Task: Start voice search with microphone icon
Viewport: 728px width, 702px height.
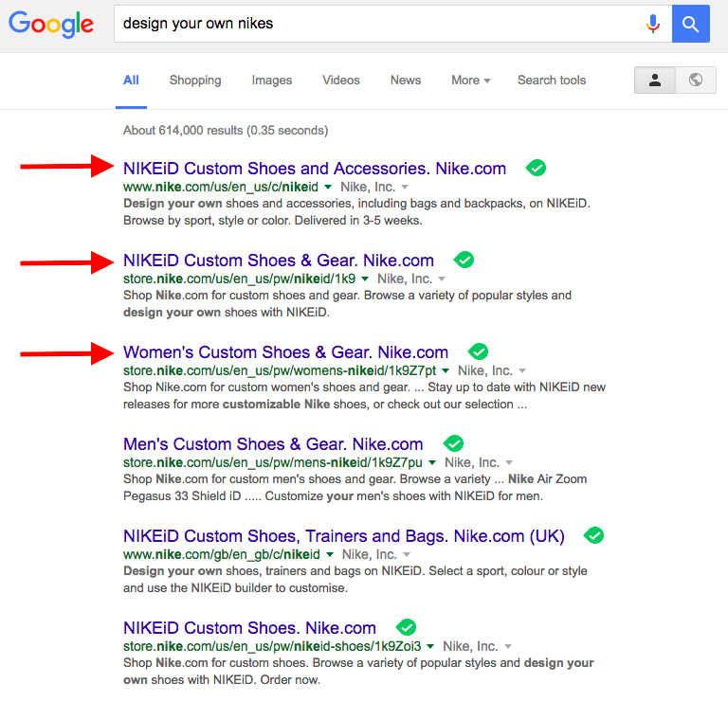Action: point(653,24)
